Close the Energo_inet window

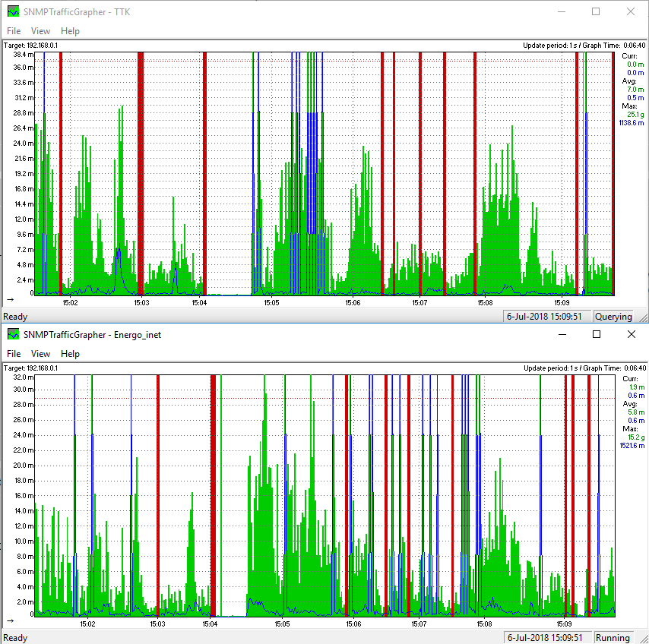coord(631,334)
